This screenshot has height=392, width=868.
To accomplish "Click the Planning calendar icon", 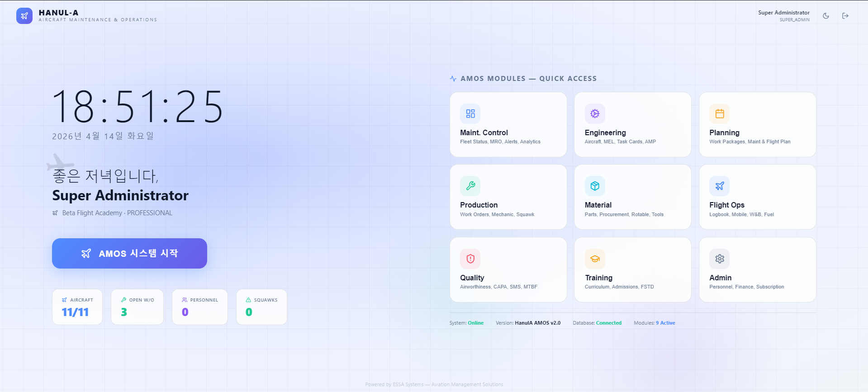I will pos(719,113).
